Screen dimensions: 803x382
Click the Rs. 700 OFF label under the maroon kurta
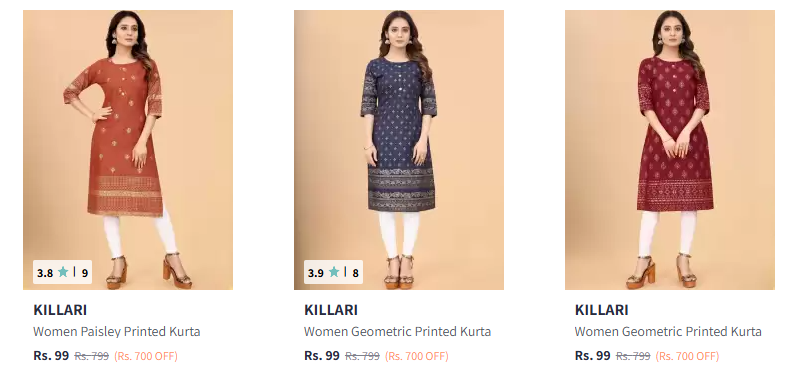[688, 356]
